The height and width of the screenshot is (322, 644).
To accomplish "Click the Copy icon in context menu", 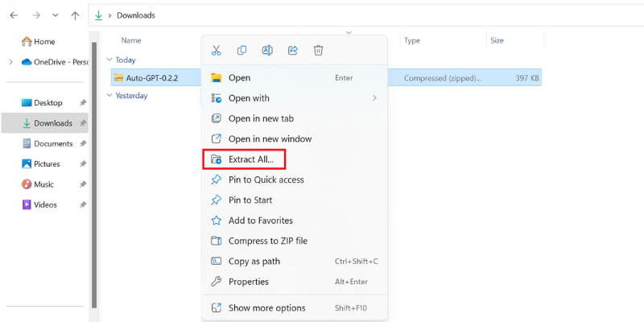I will [242, 50].
